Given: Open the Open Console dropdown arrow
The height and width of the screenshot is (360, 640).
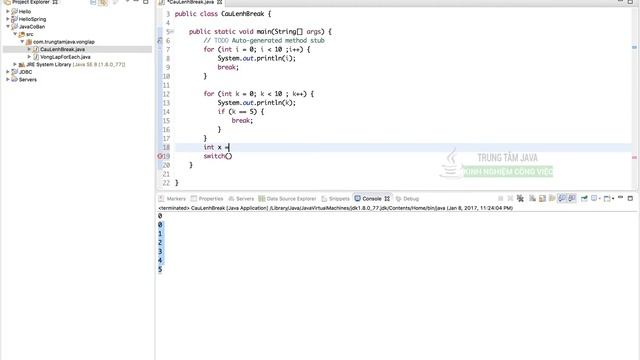Looking at the screenshot, I should pos(613,198).
